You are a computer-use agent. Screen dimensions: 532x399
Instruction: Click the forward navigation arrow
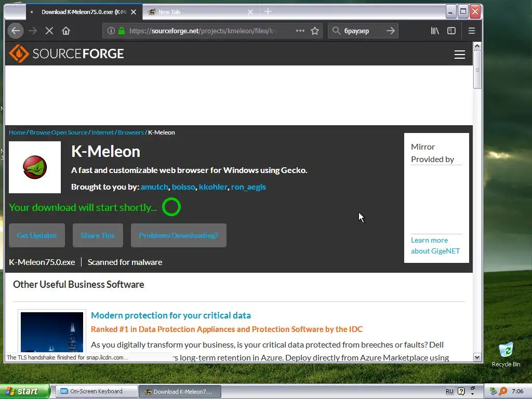pyautogui.click(x=33, y=31)
